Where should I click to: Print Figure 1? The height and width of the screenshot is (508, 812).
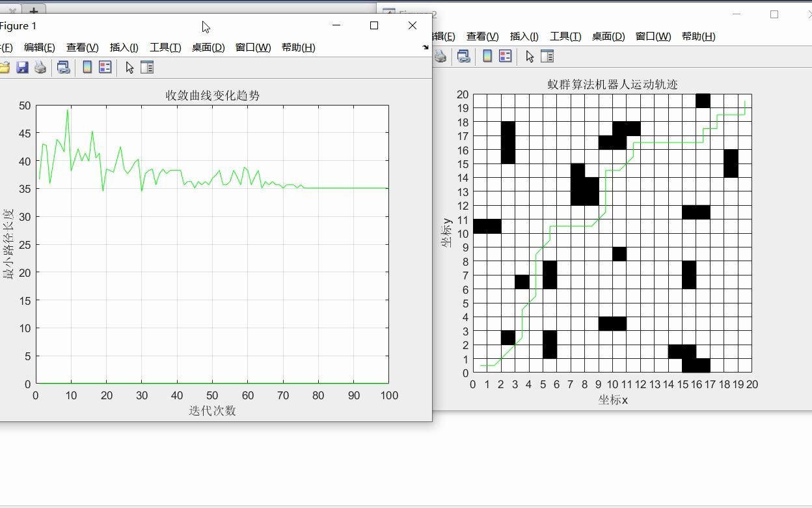40,67
